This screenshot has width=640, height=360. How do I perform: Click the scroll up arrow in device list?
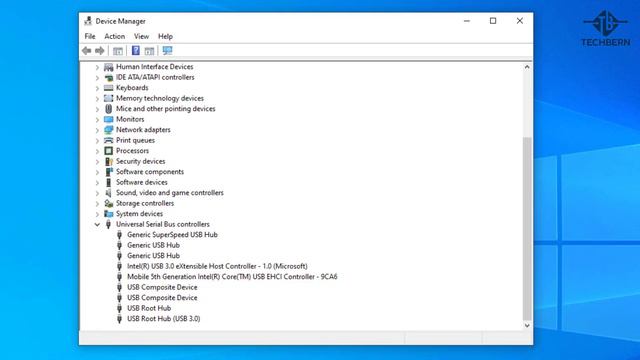click(527, 67)
